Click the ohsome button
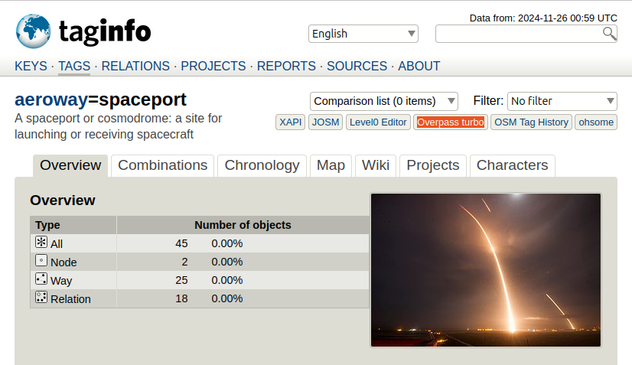This screenshot has width=632, height=365. coord(596,122)
